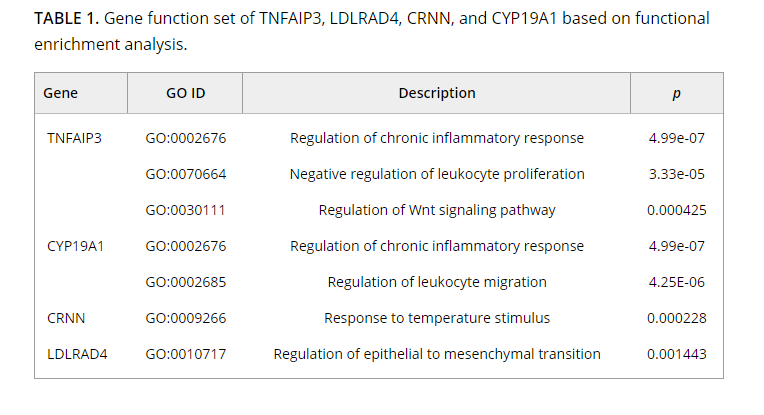Screen dimensions: 764x415
Task: Click Response to temperature stimulus description
Action: (437, 319)
